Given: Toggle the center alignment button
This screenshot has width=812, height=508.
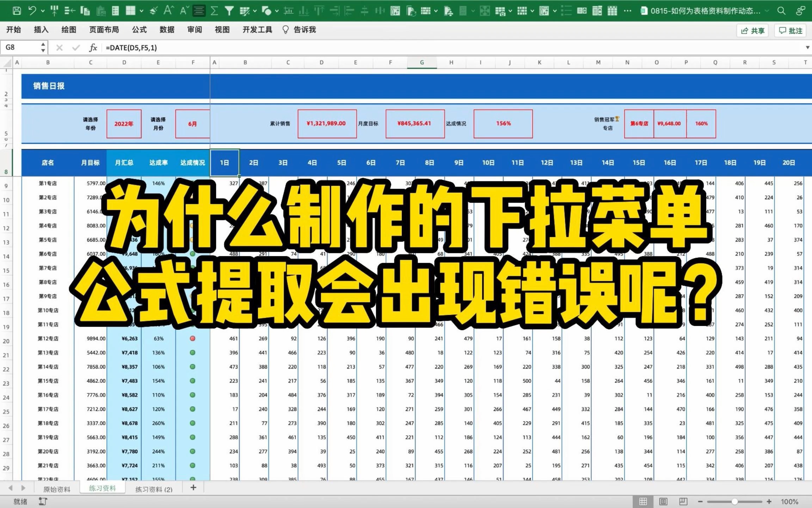Looking at the screenshot, I should 199,11.
